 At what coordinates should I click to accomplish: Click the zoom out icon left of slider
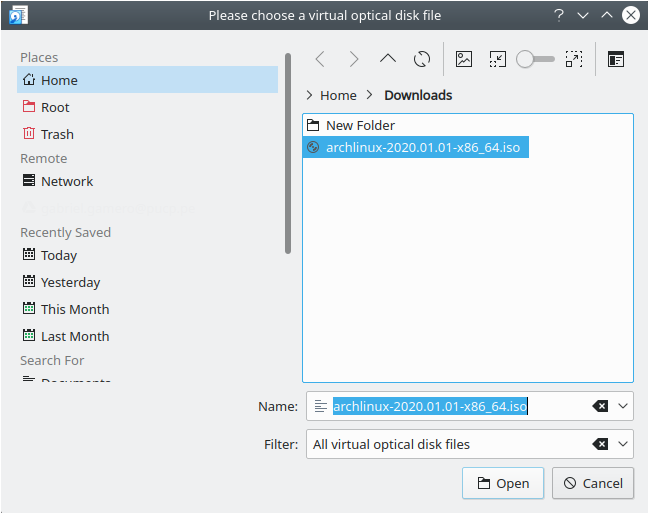[x=498, y=59]
